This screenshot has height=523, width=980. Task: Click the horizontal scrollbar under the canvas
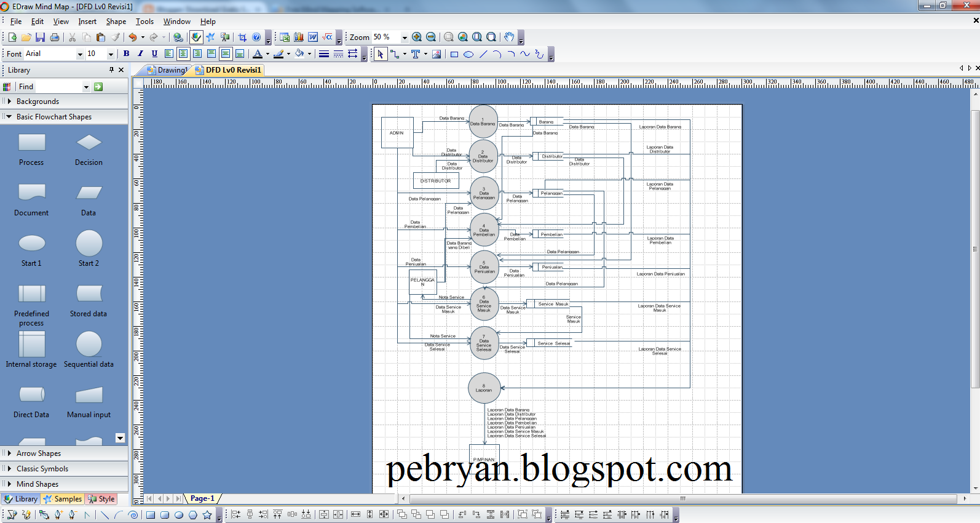pyautogui.click(x=682, y=499)
